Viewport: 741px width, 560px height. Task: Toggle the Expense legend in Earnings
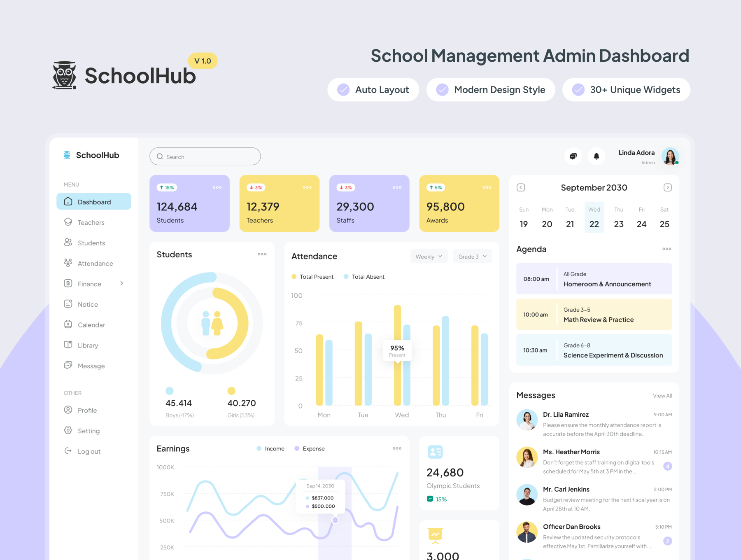(310, 448)
